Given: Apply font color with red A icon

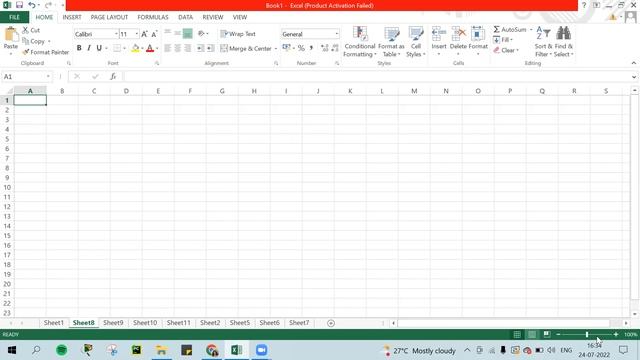Looking at the screenshot, I should [150, 48].
